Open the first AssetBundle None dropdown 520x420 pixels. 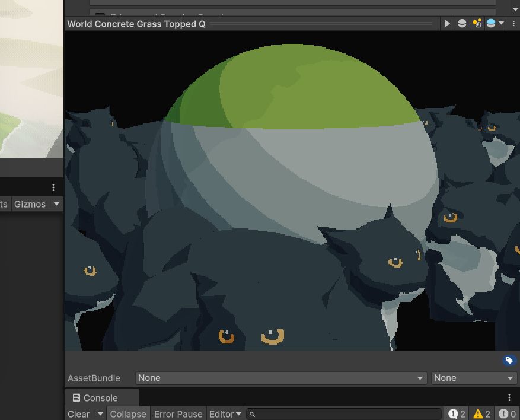click(x=280, y=378)
